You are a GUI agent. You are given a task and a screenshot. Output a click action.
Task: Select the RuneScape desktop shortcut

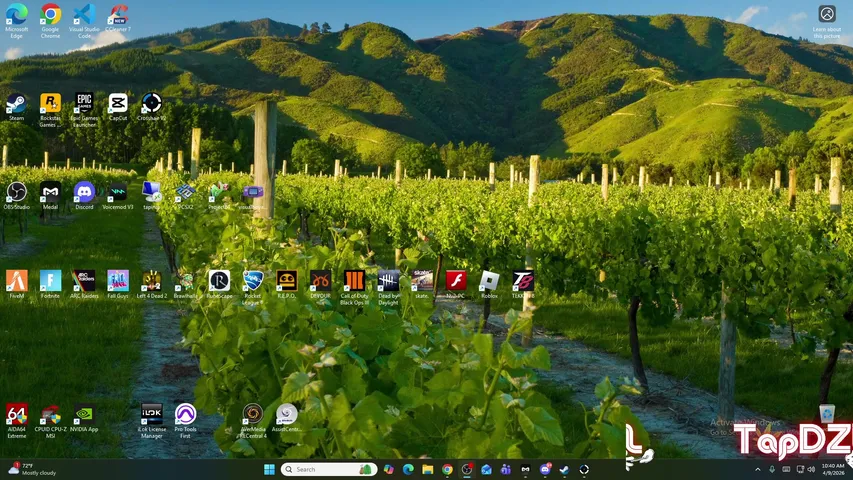click(219, 284)
